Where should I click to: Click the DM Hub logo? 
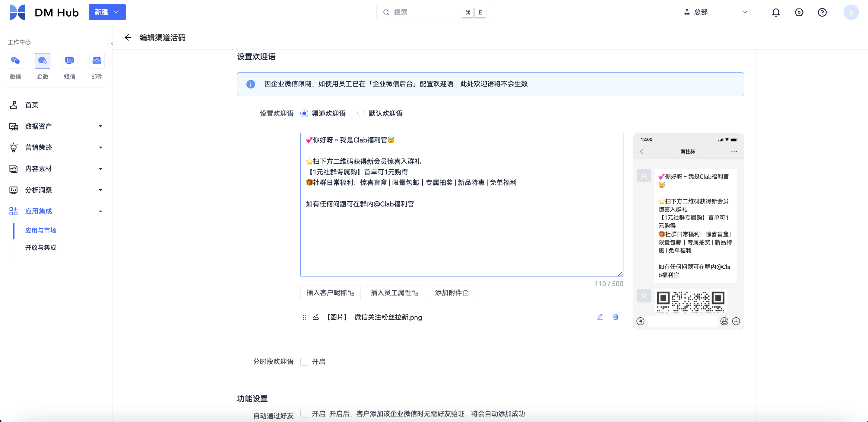(44, 12)
